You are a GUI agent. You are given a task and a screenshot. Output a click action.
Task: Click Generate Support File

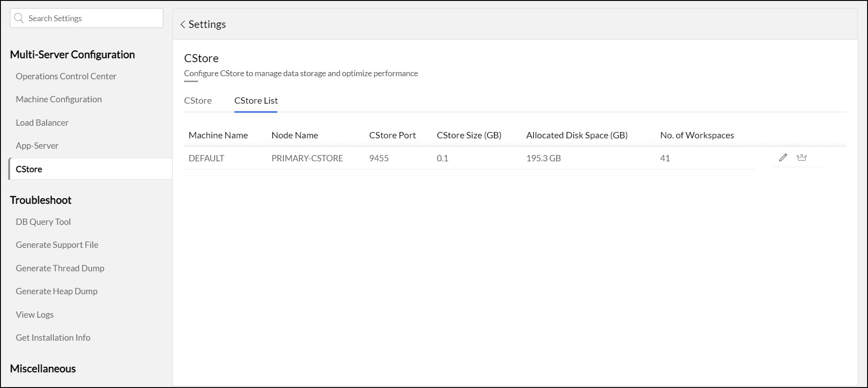click(x=57, y=245)
